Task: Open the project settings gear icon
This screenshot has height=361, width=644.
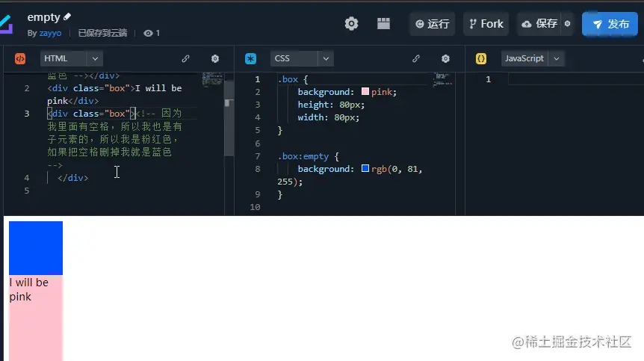Action: tap(351, 24)
